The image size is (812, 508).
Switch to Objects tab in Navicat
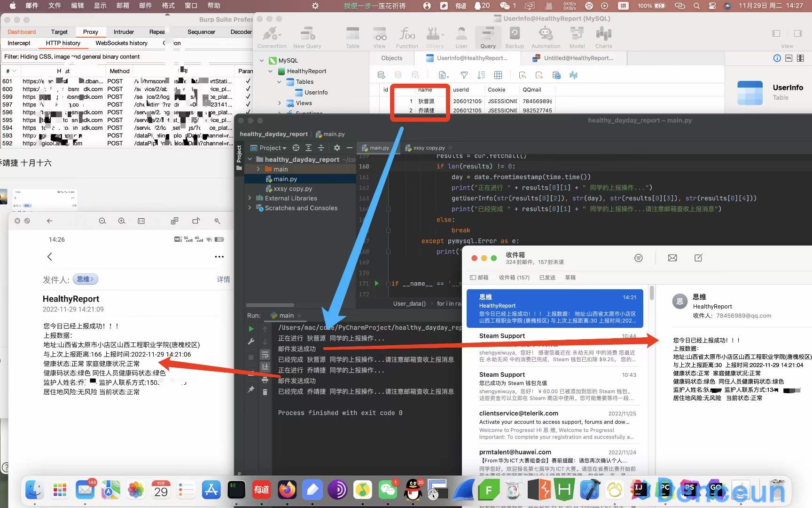coord(392,58)
